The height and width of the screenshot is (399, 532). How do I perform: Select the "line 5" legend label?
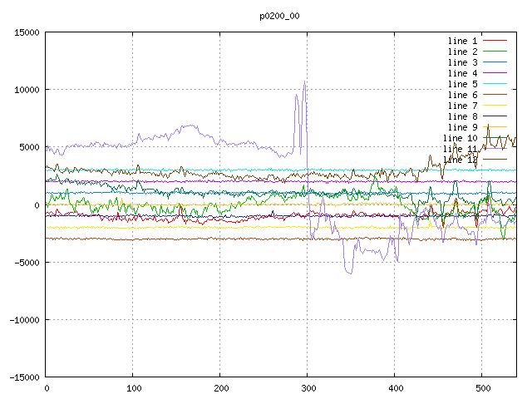[x=462, y=84]
